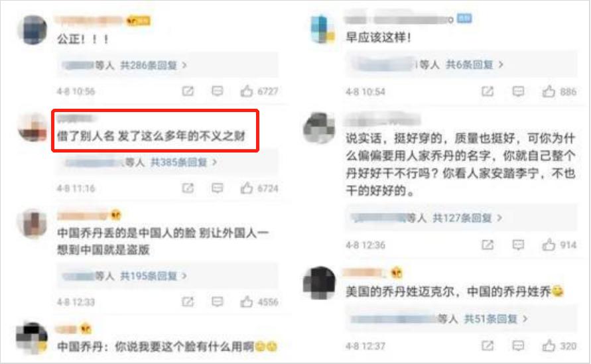
Task: Like the 4-8 11:16 comment
Action: [247, 188]
